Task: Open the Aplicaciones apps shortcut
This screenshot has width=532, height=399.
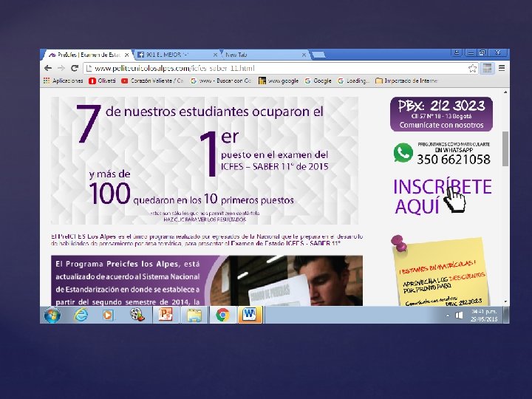Action: point(63,81)
